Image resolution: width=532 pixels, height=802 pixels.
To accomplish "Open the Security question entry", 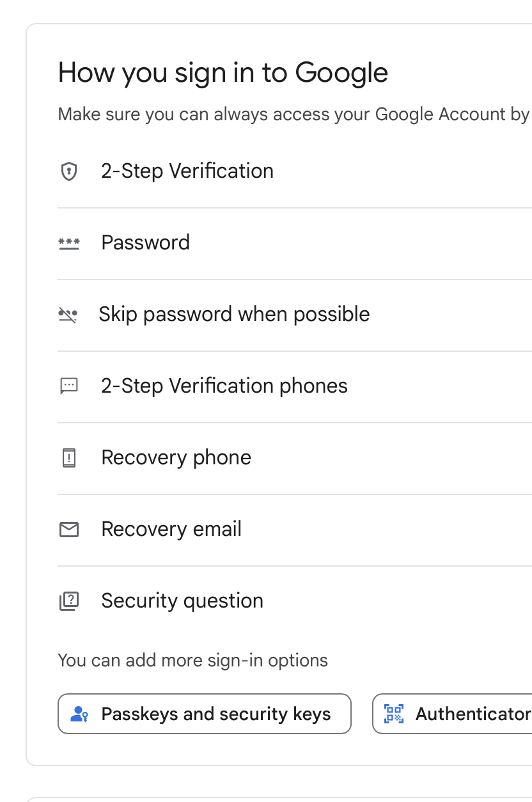I will [182, 601].
